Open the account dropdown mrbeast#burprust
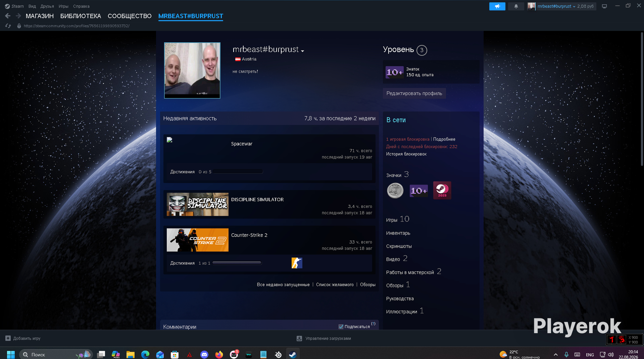This screenshot has height=359, width=644. click(x=556, y=6)
